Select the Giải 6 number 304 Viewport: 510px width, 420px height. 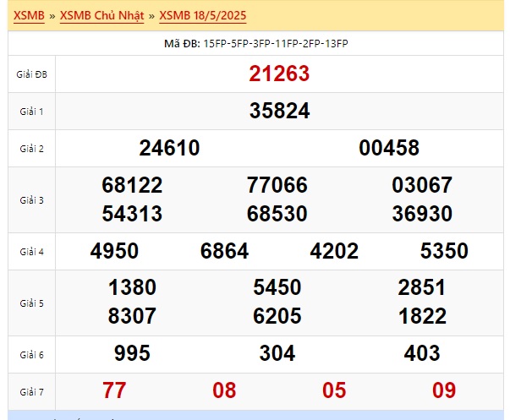pos(277,353)
